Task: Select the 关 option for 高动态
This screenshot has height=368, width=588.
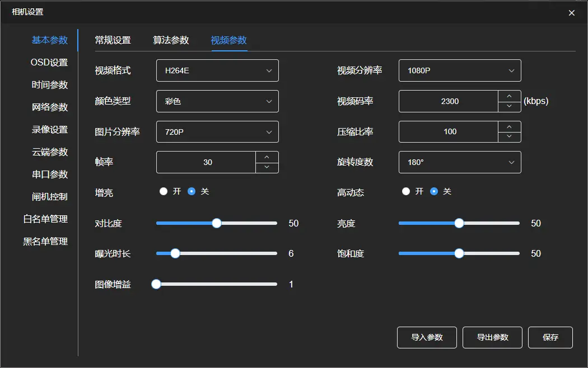Action: coord(433,191)
